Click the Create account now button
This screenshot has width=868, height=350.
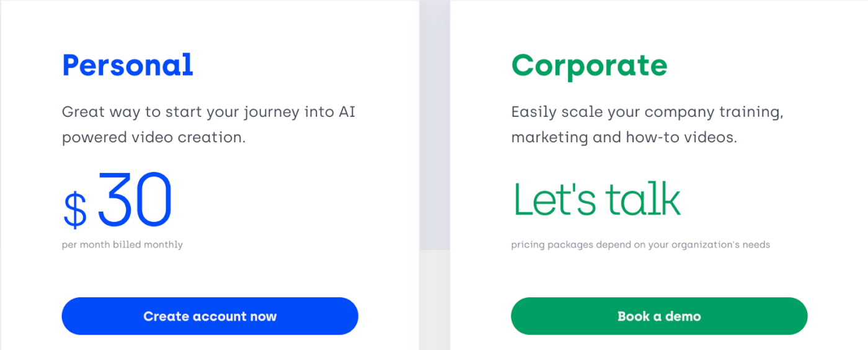click(x=210, y=316)
